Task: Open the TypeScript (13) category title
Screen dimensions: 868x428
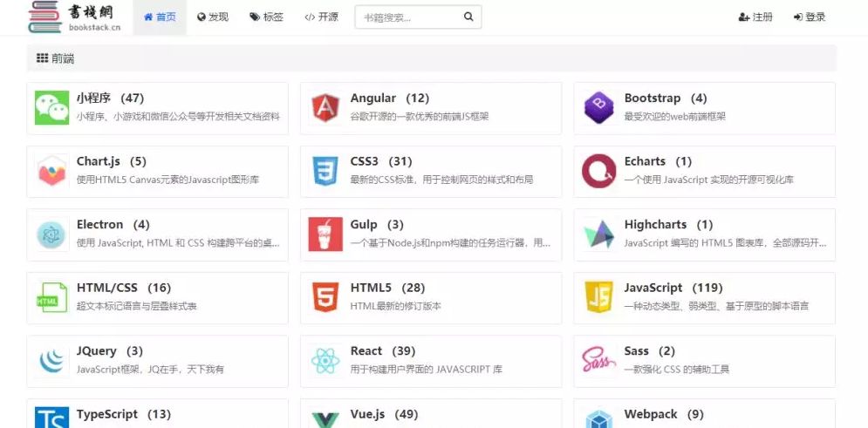Action: pyautogui.click(x=124, y=414)
